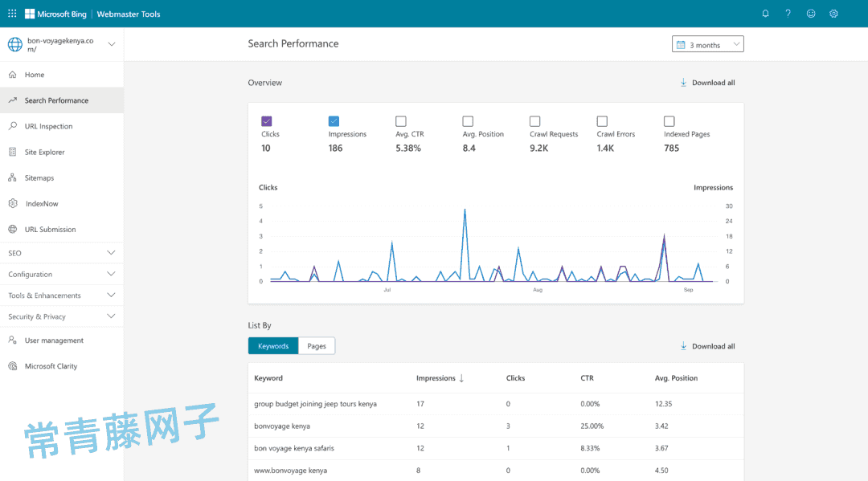Click the help question mark icon

click(788, 14)
